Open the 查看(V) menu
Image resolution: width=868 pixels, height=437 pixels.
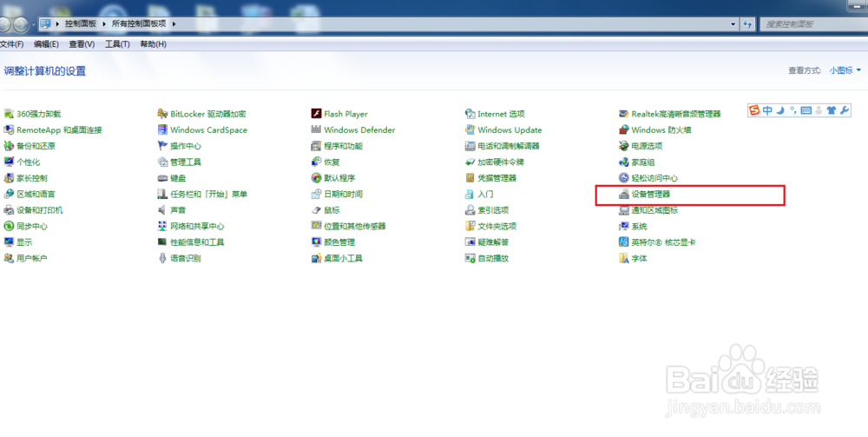point(82,44)
